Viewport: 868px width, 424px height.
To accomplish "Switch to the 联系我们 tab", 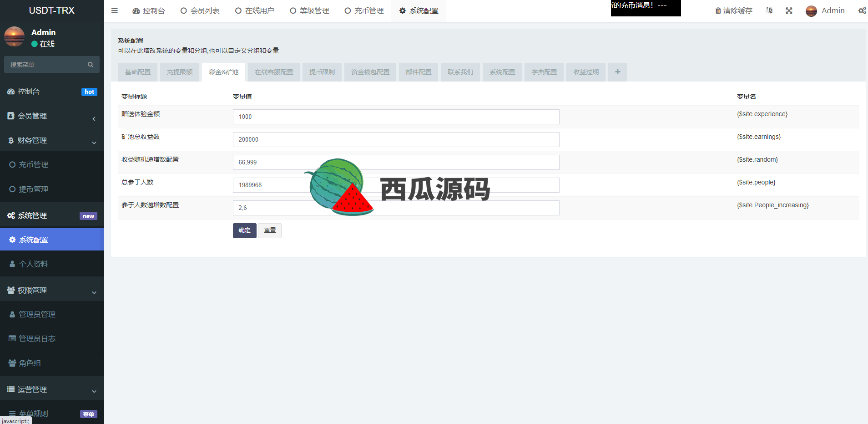I will (460, 72).
